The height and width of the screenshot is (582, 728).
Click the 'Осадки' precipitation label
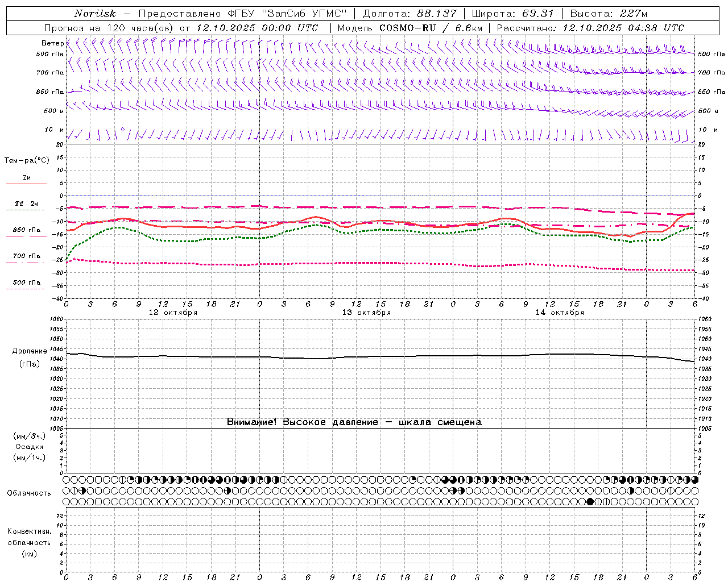click(x=29, y=447)
